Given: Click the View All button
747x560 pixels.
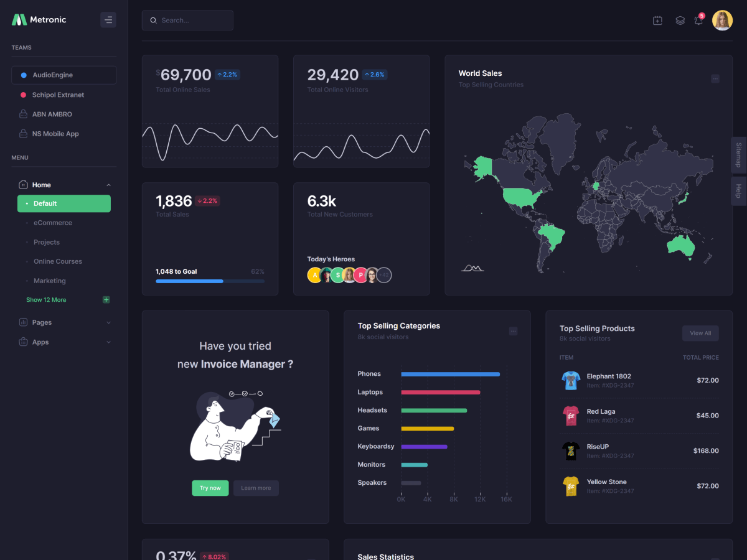Looking at the screenshot, I should (700, 333).
